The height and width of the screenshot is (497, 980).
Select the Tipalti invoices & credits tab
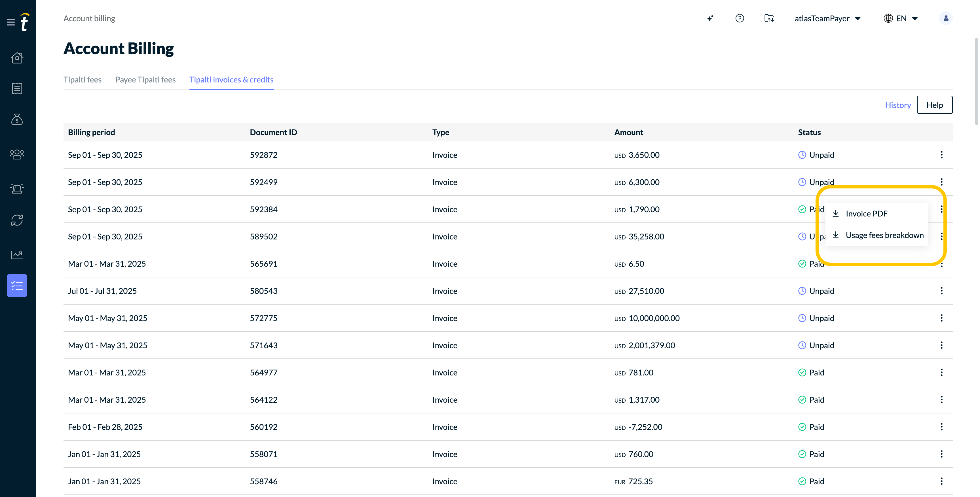(231, 79)
